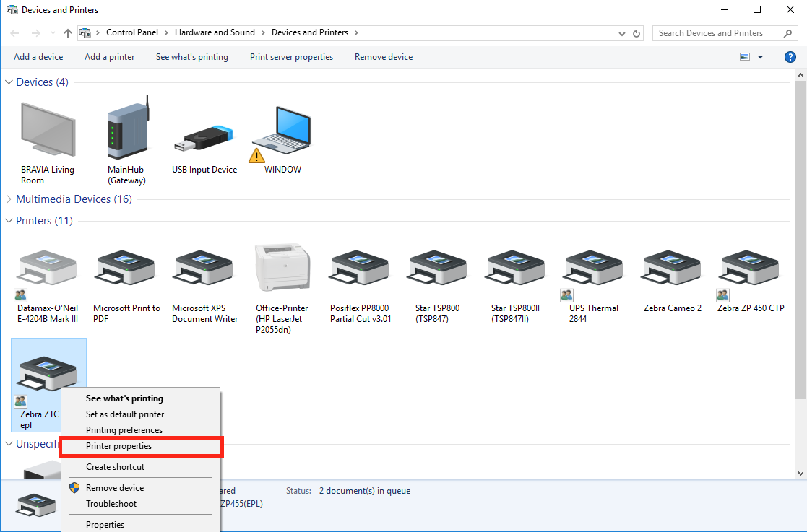Go up one level with the Up arrow

tap(68, 33)
